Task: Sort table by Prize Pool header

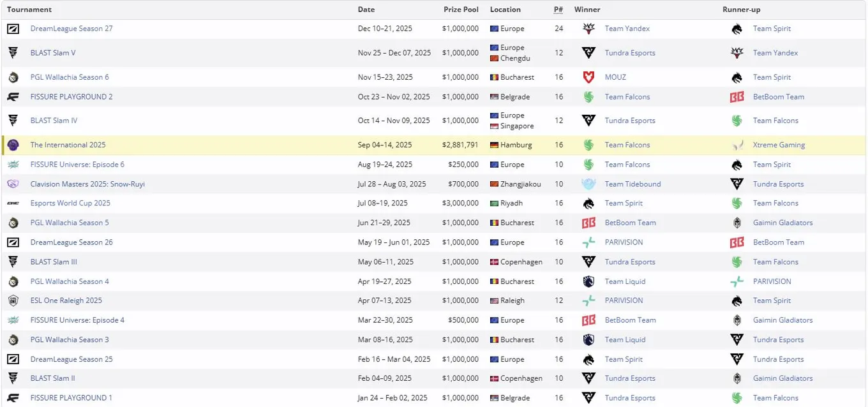Action: point(461,10)
